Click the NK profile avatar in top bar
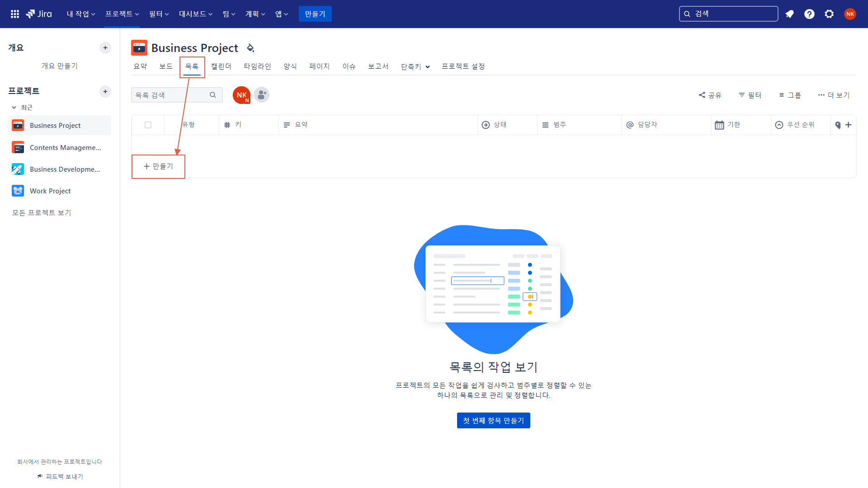This screenshot has width=868, height=488. [x=850, y=14]
